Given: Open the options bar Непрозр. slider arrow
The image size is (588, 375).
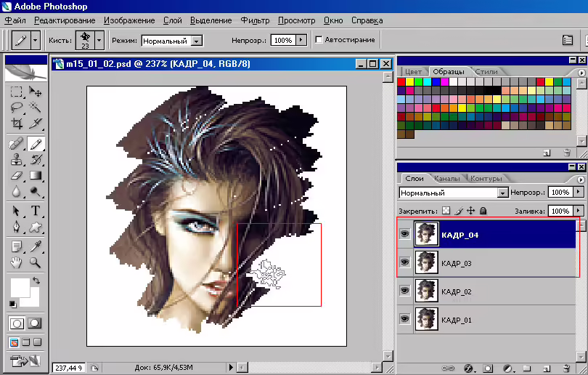Looking at the screenshot, I should click(x=301, y=40).
